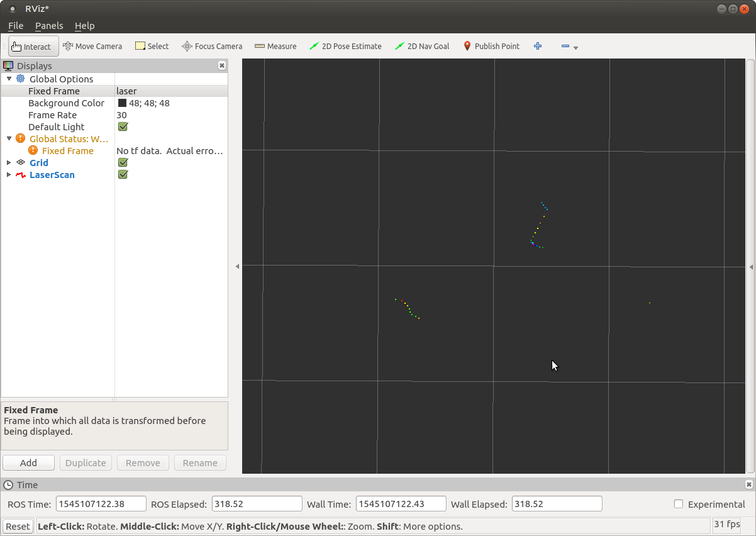Switch to the Select tool
Viewport: 756px width, 536px height.
[152, 46]
